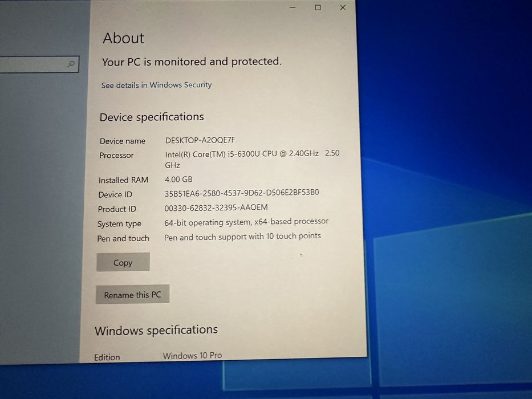Click the About page heading

[124, 38]
